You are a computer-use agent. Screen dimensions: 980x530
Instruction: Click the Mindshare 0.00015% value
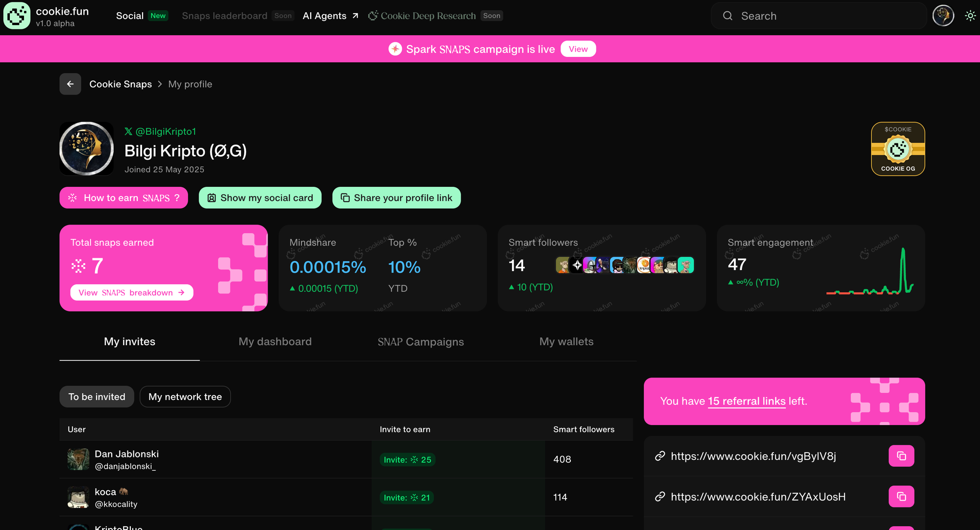[x=328, y=267]
